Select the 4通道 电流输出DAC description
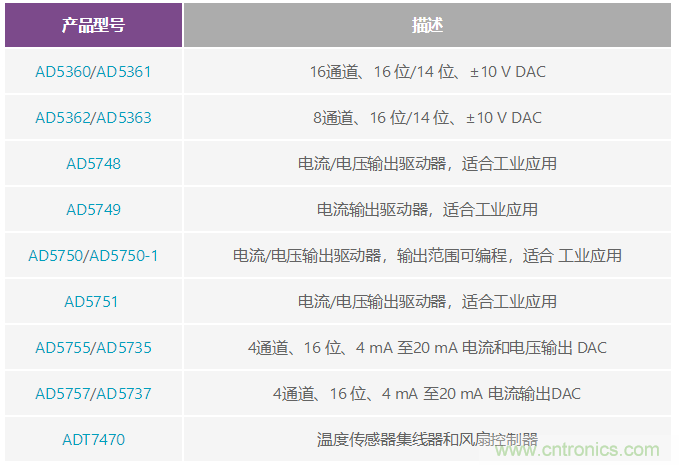The height and width of the screenshot is (465, 679). [x=427, y=394]
